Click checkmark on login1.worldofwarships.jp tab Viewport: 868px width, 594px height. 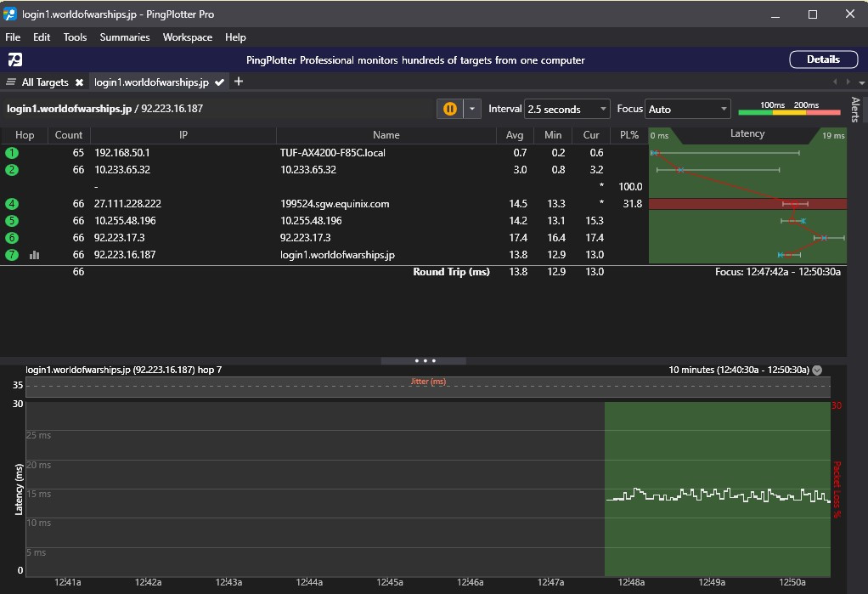tap(219, 82)
